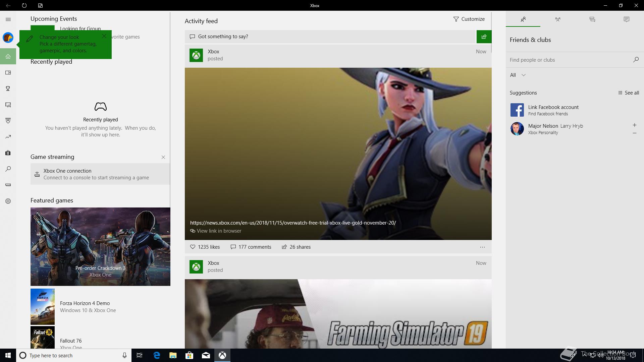
Task: Like the Overwatch post, 1235 likes
Action: [205, 247]
